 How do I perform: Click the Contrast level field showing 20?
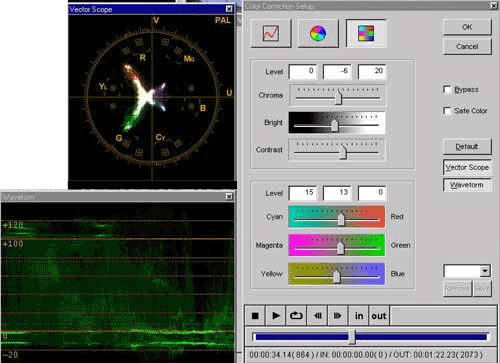pyautogui.click(x=372, y=71)
